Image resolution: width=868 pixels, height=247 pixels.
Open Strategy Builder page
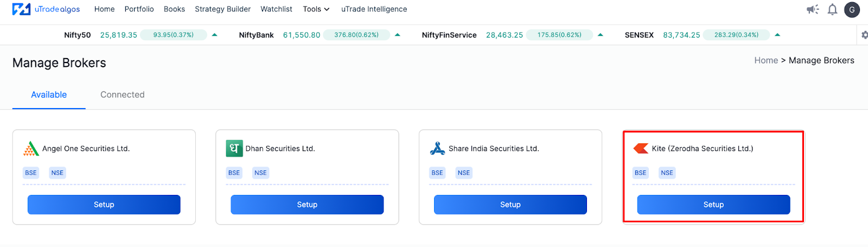click(x=222, y=9)
